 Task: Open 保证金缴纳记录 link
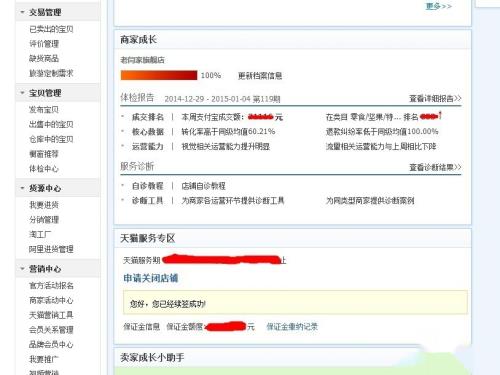[292, 327]
